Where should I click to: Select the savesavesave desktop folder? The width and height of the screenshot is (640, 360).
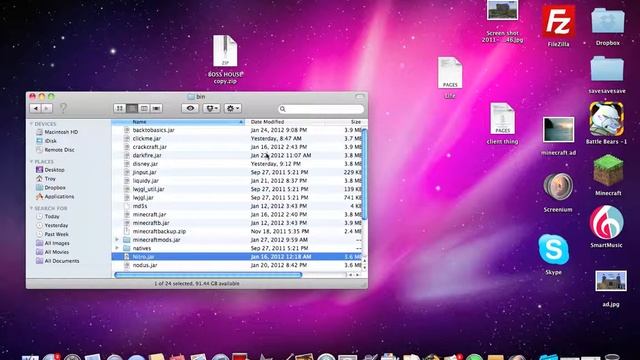[x=607, y=75]
